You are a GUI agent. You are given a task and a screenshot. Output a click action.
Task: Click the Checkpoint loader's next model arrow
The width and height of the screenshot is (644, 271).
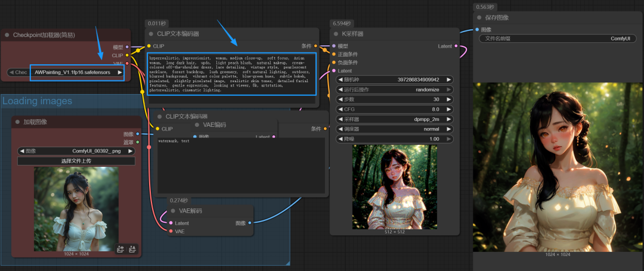click(120, 72)
